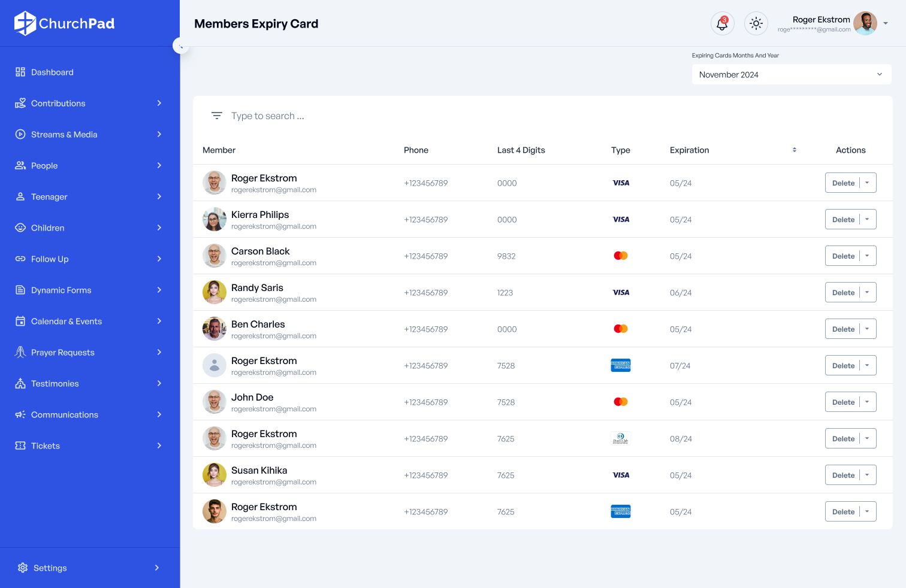Click the Communications megaphone icon
The height and width of the screenshot is (588, 906).
pyautogui.click(x=20, y=414)
